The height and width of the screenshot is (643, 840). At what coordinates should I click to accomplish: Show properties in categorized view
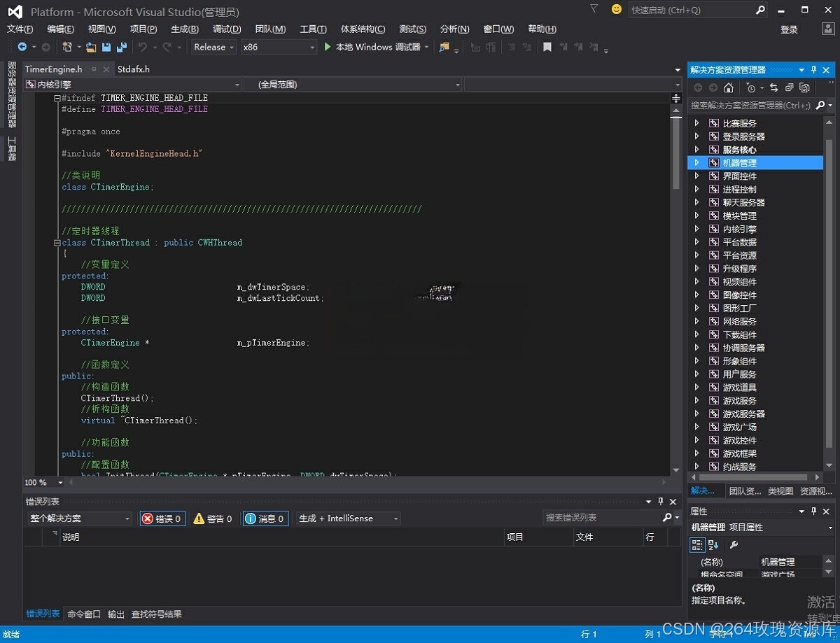(x=698, y=544)
